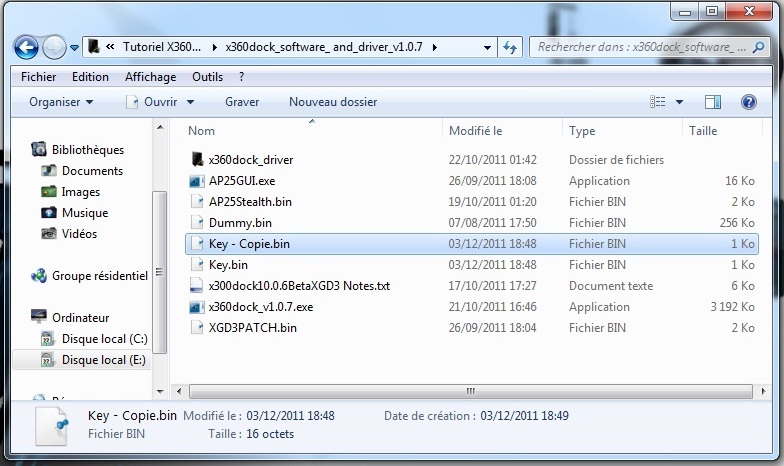Open Help with the question mark icon
This screenshot has height=466, width=784.
click(748, 102)
